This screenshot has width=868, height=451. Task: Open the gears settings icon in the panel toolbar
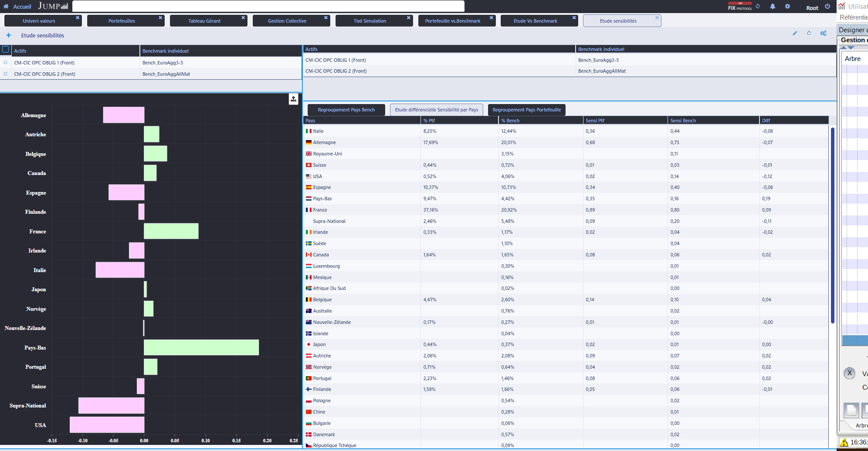coord(823,33)
